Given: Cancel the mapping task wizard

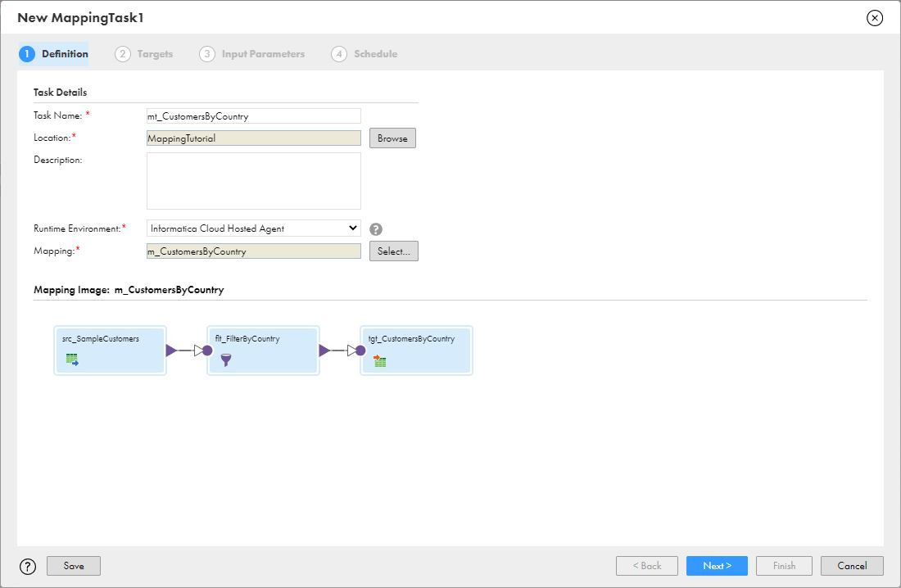Looking at the screenshot, I should [852, 566].
